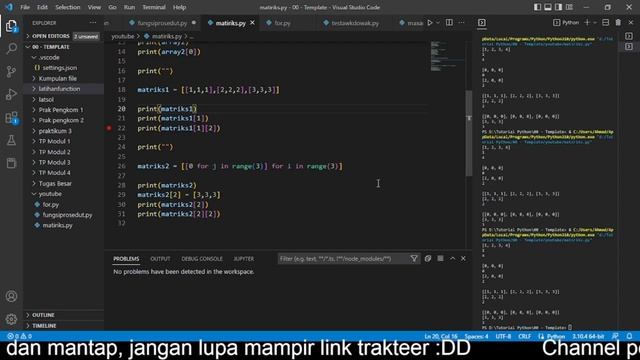This screenshot has height=360, width=640.
Task: Open Testing flask view
Action: coord(11,140)
